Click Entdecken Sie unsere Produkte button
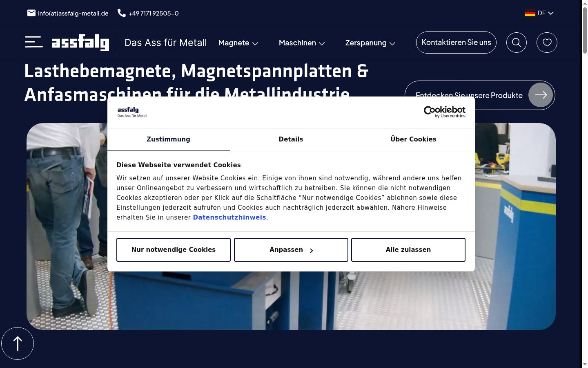Image resolution: width=588 pixels, height=368 pixels. pyautogui.click(x=480, y=95)
